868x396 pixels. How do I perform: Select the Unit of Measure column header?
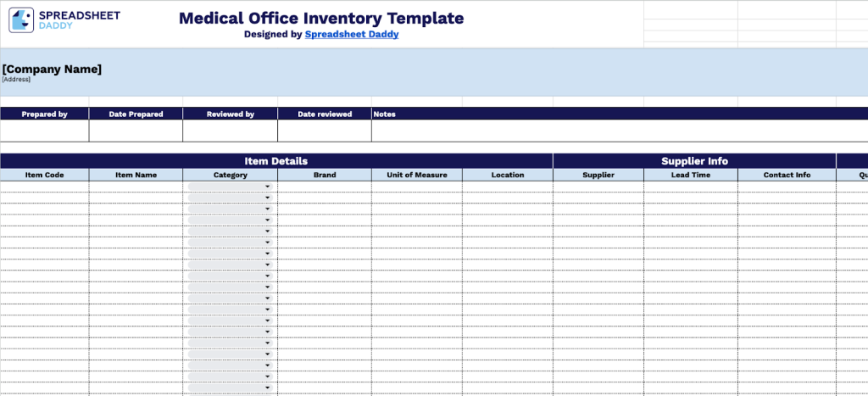click(416, 176)
